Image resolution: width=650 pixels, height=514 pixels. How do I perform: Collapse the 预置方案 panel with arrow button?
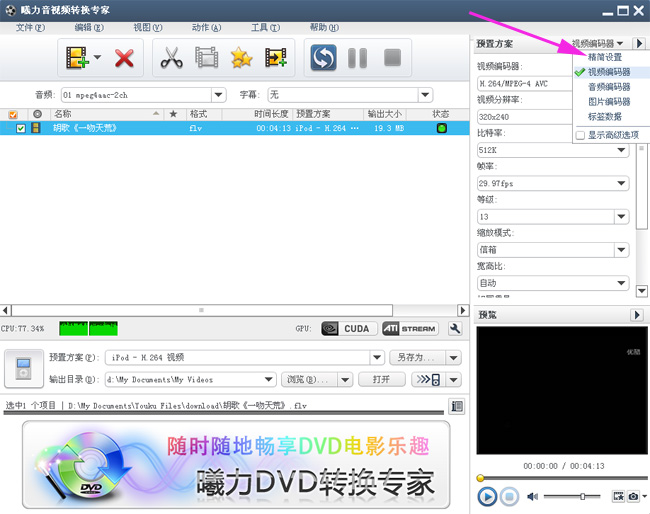(639, 43)
